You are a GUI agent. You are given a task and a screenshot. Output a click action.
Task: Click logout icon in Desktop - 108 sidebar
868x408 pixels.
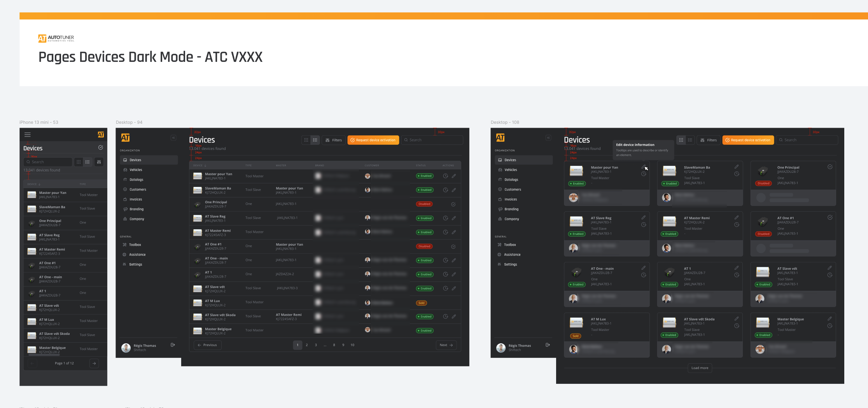pyautogui.click(x=548, y=345)
